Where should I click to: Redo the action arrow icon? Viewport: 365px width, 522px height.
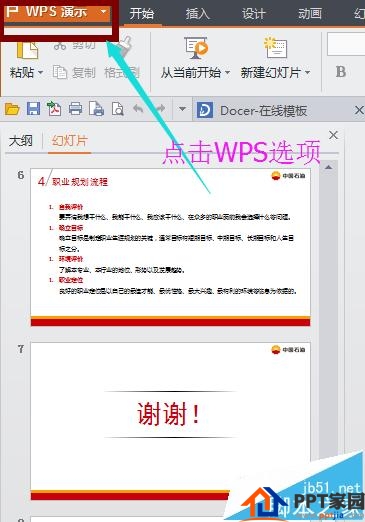(x=160, y=109)
